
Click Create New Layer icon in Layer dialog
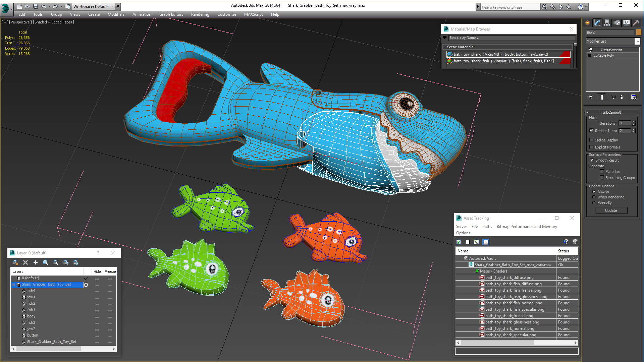pos(15,262)
